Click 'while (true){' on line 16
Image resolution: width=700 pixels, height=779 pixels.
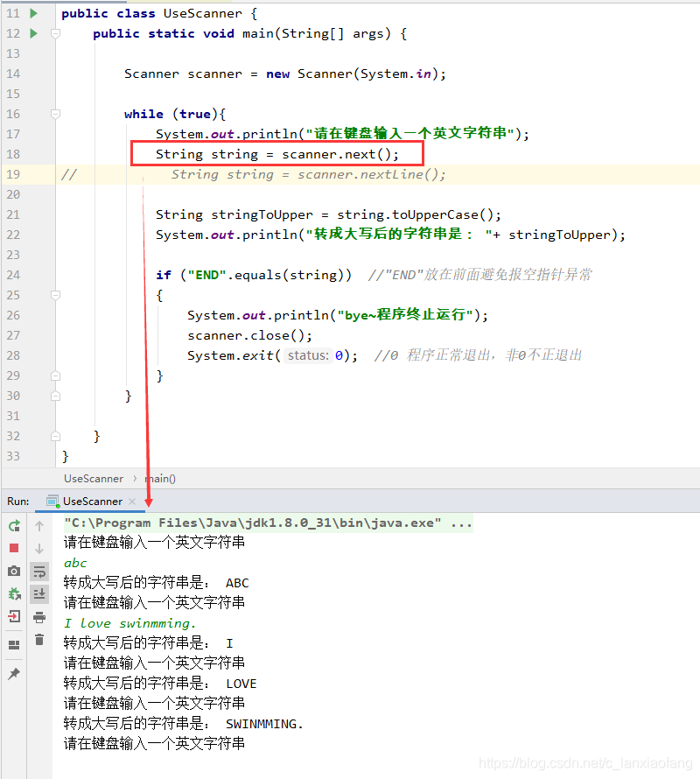(x=175, y=114)
